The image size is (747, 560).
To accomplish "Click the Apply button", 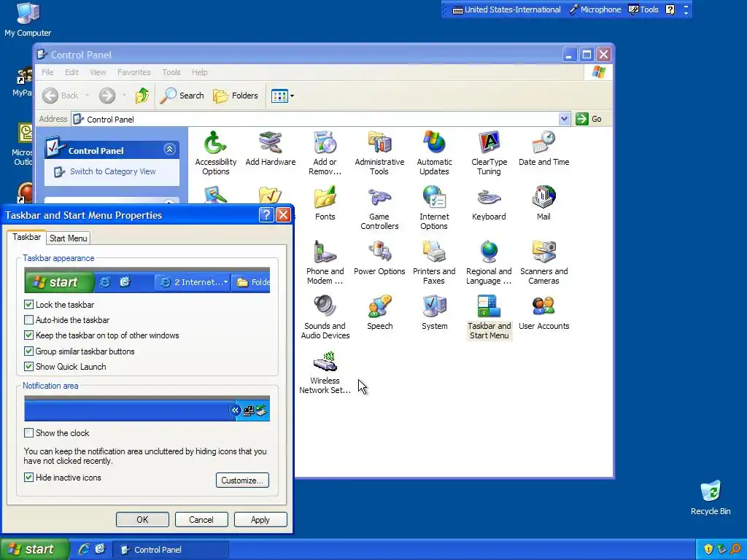I will [260, 519].
